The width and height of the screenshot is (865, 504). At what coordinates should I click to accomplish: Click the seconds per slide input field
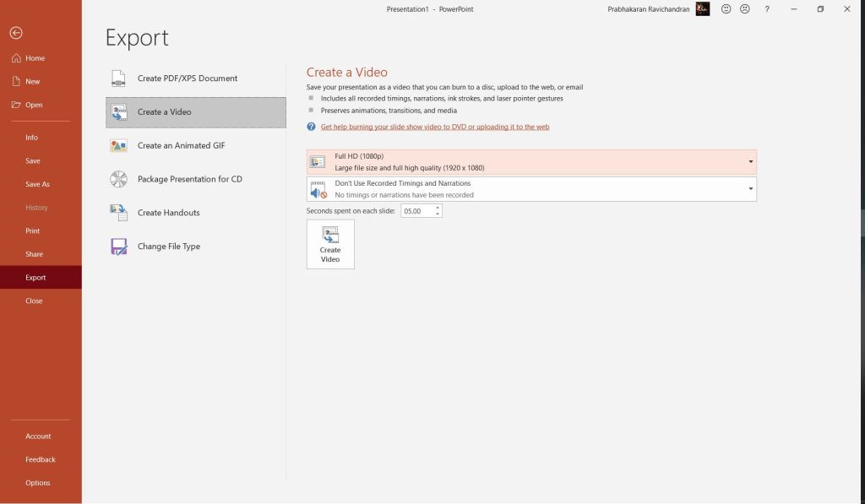(x=416, y=211)
